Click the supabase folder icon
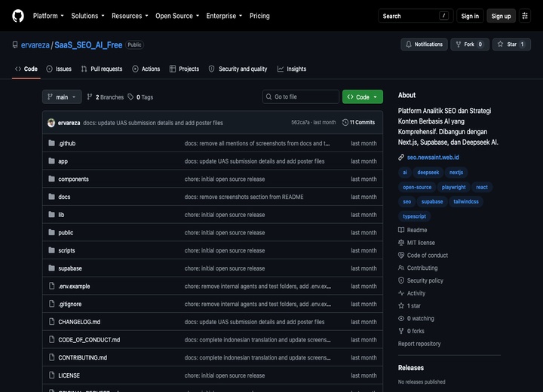 (51, 268)
